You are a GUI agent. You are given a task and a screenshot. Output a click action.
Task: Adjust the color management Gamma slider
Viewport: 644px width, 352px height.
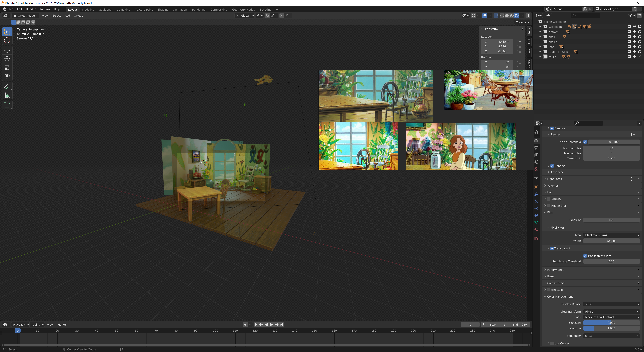[611, 328]
